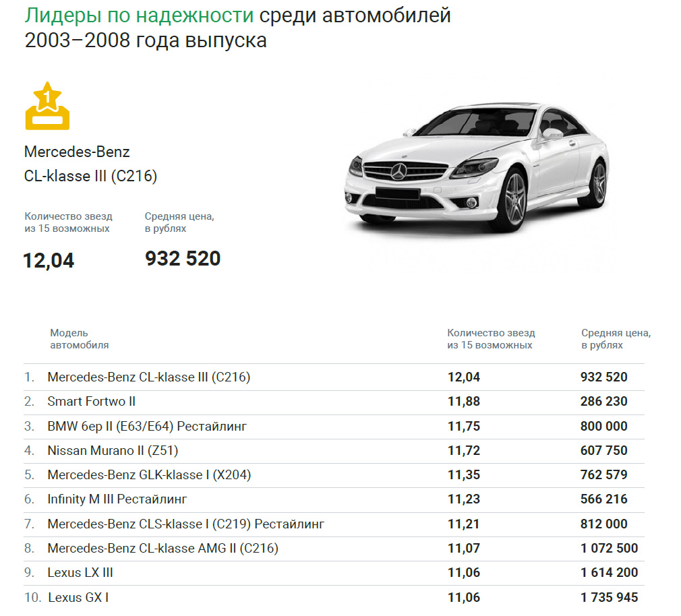Image resolution: width=681 pixels, height=616 pixels.
Task: Click '2003–2008 года выпуска' heading text
Action: point(146,40)
